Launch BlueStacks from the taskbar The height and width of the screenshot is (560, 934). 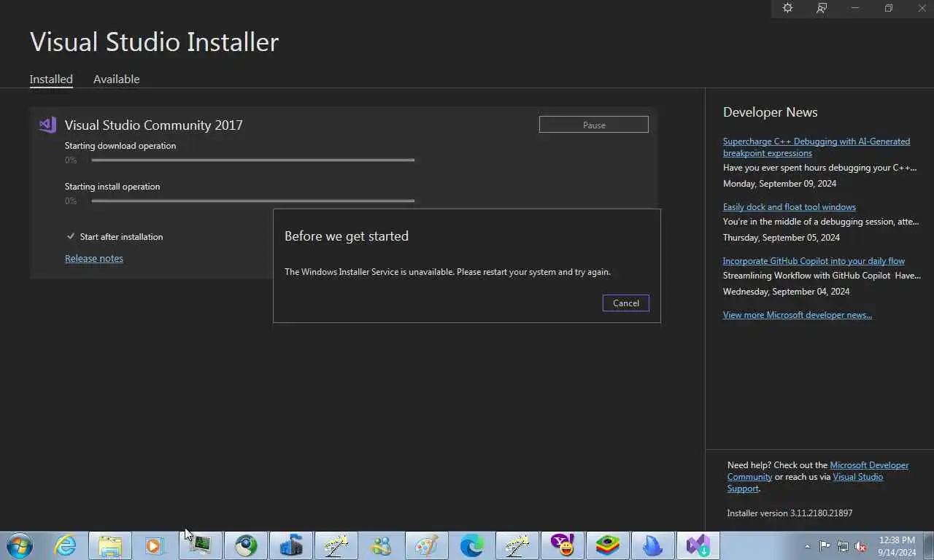click(x=608, y=545)
